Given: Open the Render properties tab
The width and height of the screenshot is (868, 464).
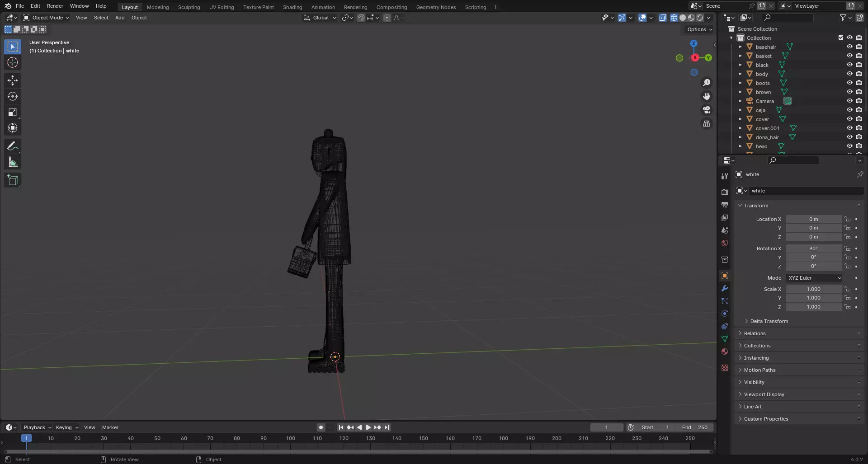Looking at the screenshot, I should pos(725,192).
